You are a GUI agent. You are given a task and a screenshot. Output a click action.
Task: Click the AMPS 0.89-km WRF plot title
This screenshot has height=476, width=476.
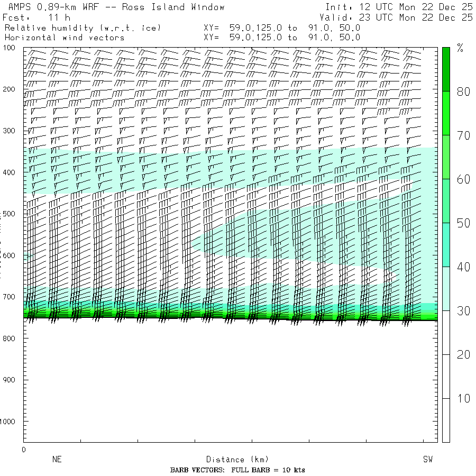click(x=114, y=7)
